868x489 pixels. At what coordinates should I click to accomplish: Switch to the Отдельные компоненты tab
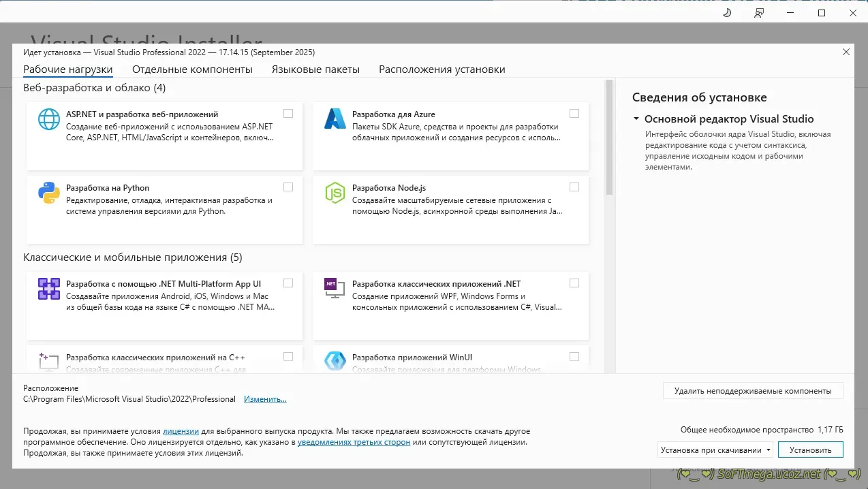[192, 69]
